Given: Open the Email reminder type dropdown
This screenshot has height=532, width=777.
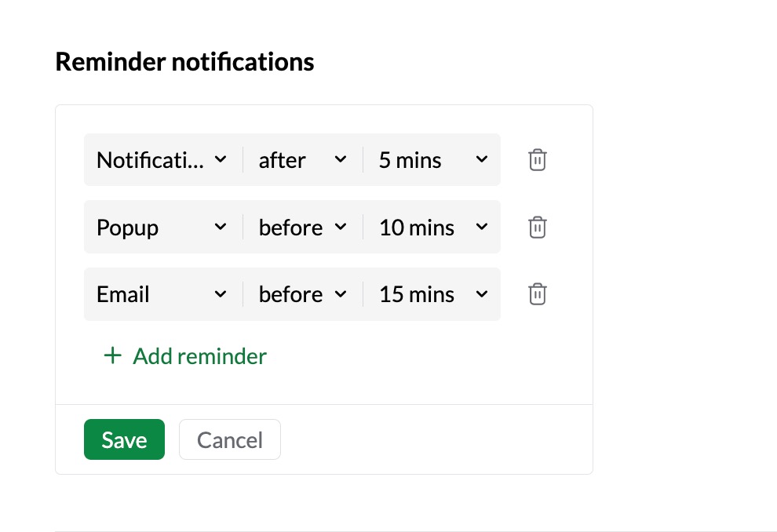Looking at the screenshot, I should [x=162, y=293].
